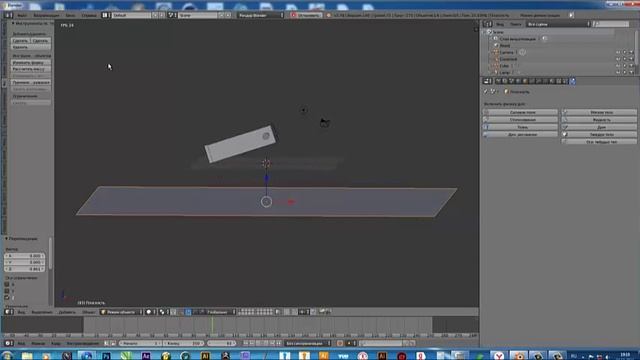Image resolution: width=640 pixels, height=360 pixels.
Task: Click the Smoke physics button
Action: click(599, 127)
